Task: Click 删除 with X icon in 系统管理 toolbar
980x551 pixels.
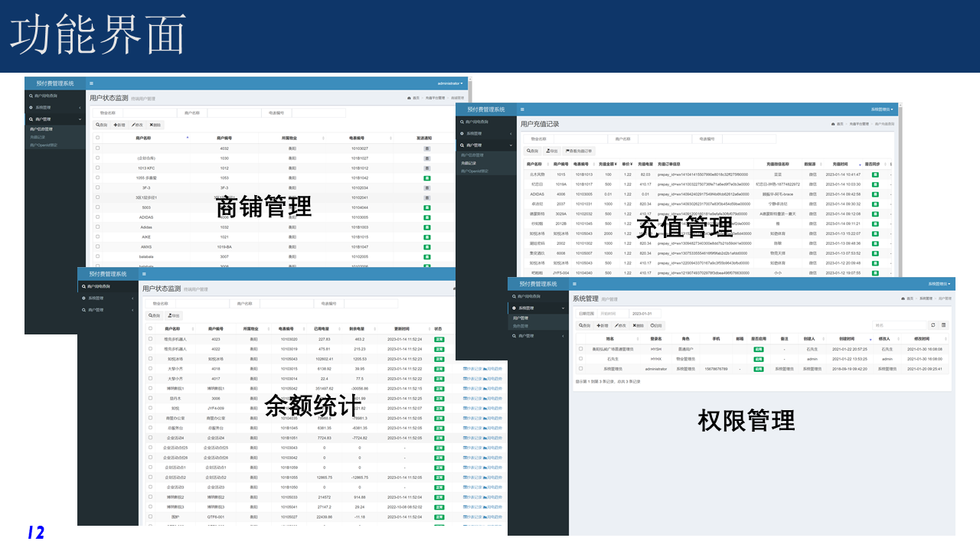Action: 636,325
